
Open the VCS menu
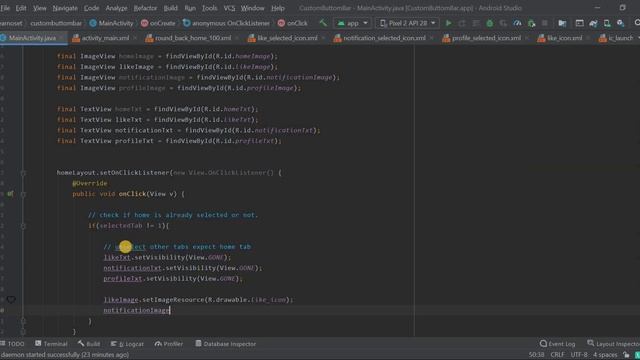[229, 8]
